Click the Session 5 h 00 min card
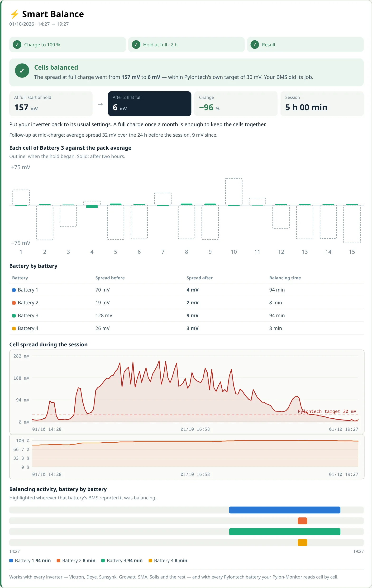 [322, 104]
